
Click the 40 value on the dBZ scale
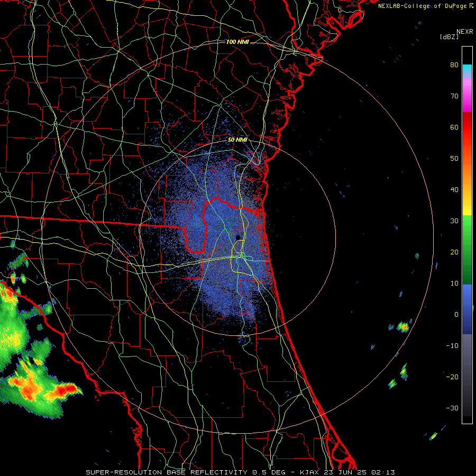coord(454,190)
